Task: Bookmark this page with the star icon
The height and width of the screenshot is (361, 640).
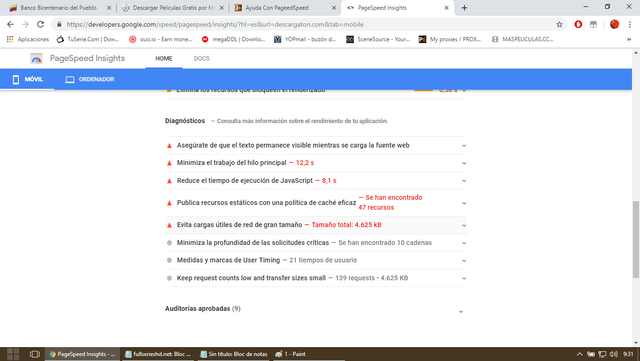Action: (x=559, y=25)
